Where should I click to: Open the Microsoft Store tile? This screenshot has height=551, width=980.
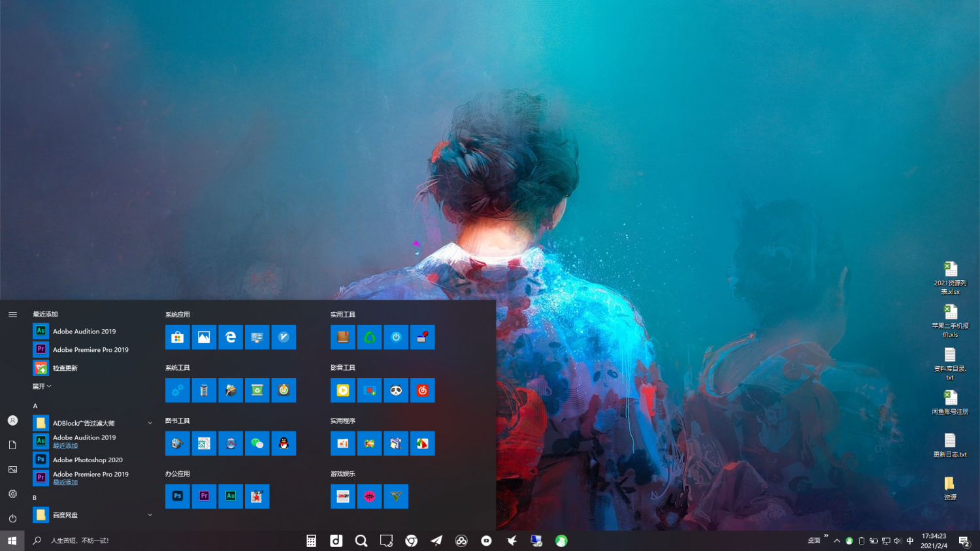coord(178,338)
